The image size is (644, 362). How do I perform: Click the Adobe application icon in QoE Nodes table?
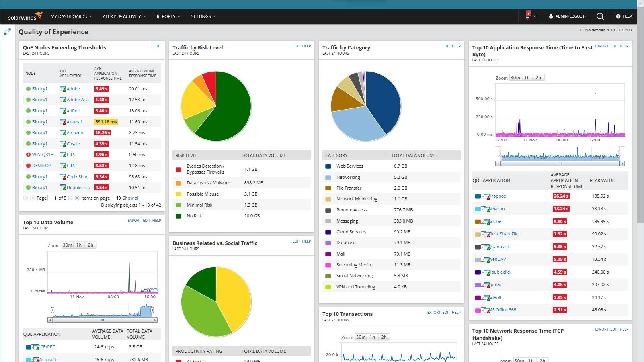click(x=63, y=88)
